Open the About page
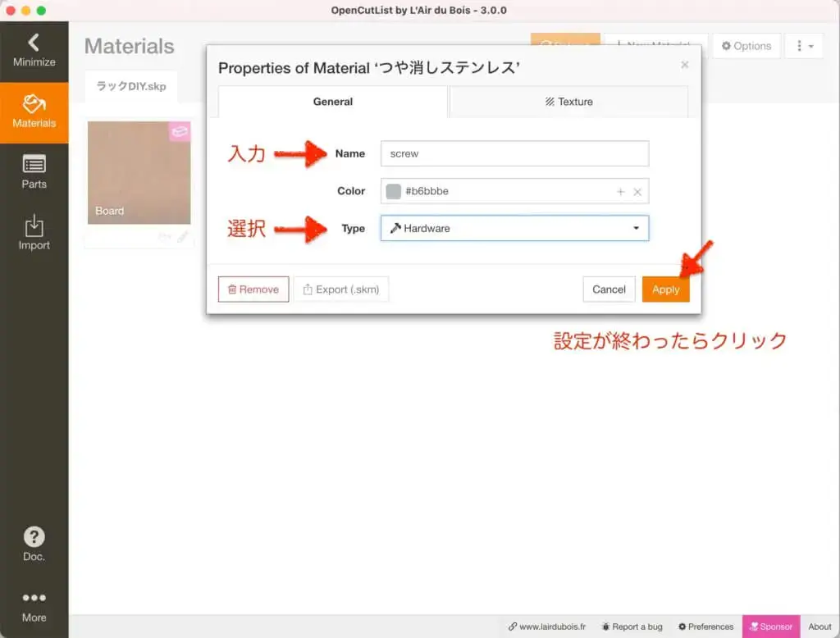 pyautogui.click(x=819, y=627)
